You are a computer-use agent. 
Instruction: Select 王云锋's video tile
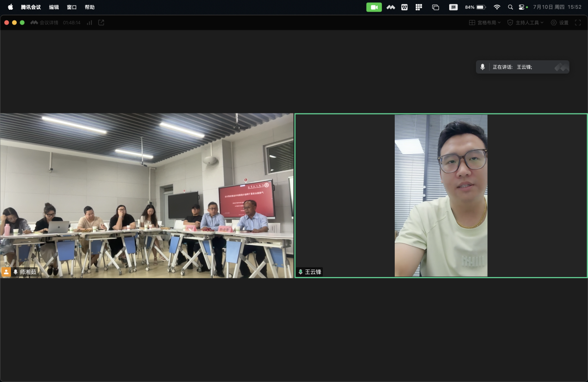(x=441, y=195)
